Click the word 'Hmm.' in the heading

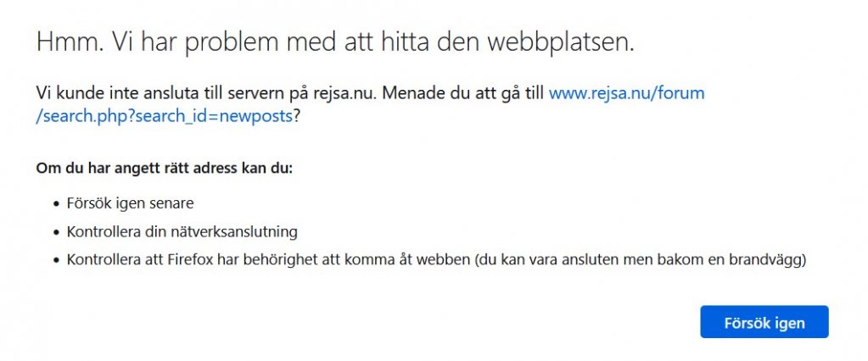(70, 42)
